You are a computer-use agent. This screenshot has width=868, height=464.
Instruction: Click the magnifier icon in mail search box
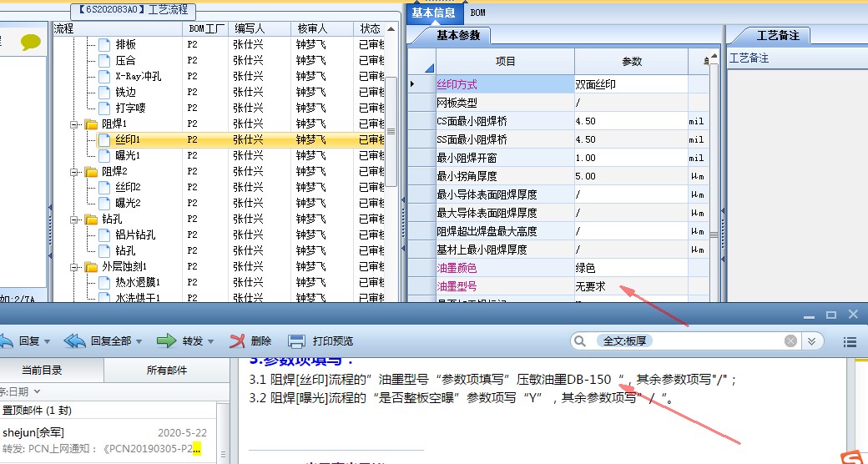click(579, 341)
